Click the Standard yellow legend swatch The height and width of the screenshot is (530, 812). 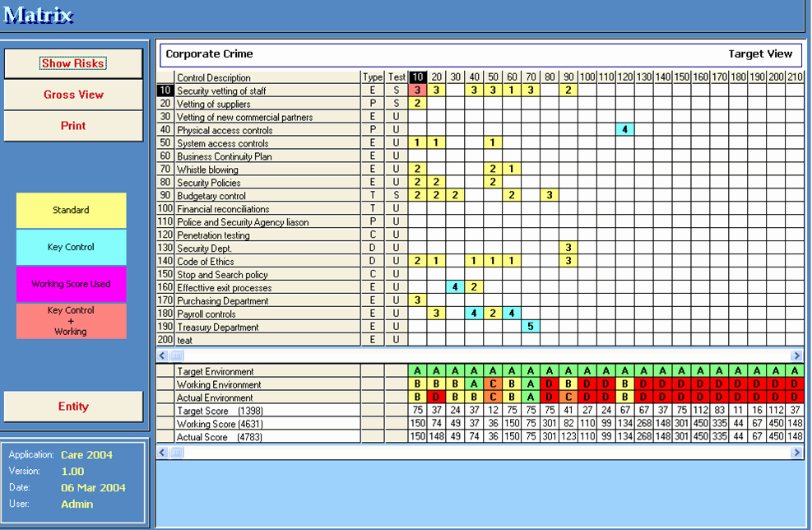71,210
